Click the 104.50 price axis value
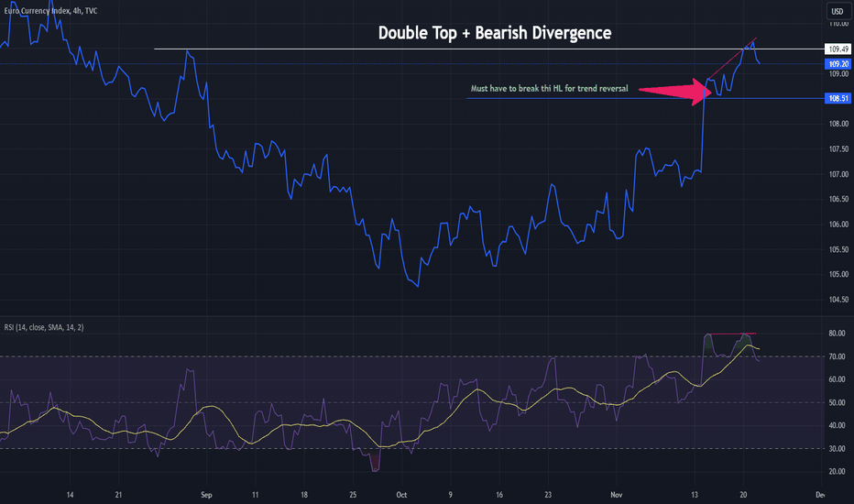 click(838, 299)
